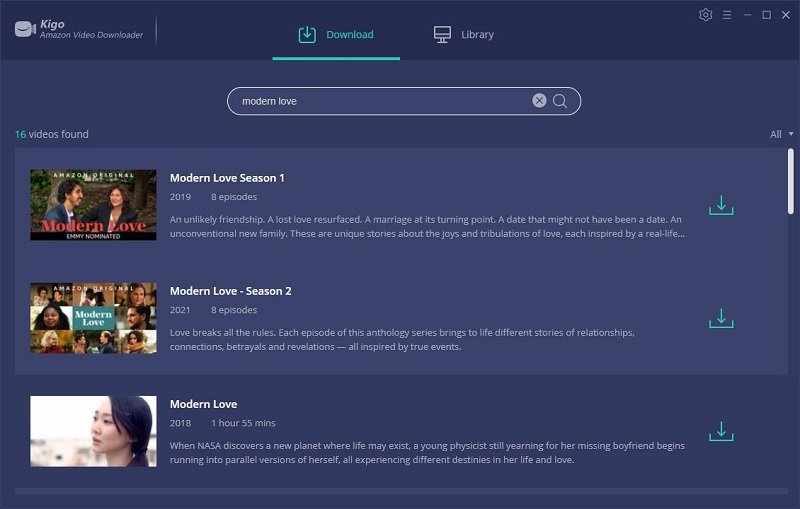The width and height of the screenshot is (800, 509).
Task: Click inside the modern love search field
Action: 380,101
